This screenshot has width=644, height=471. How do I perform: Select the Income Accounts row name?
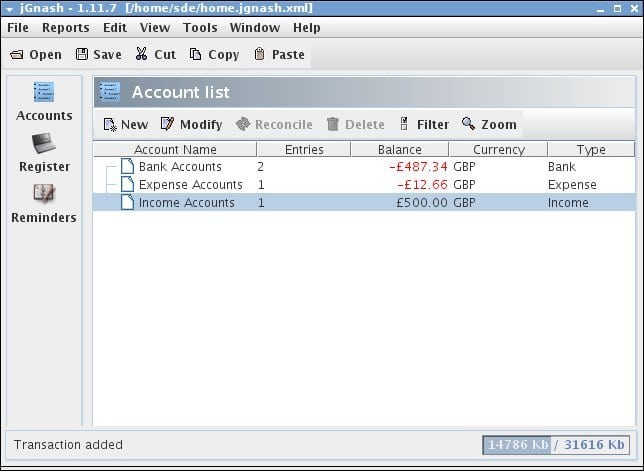(x=186, y=203)
